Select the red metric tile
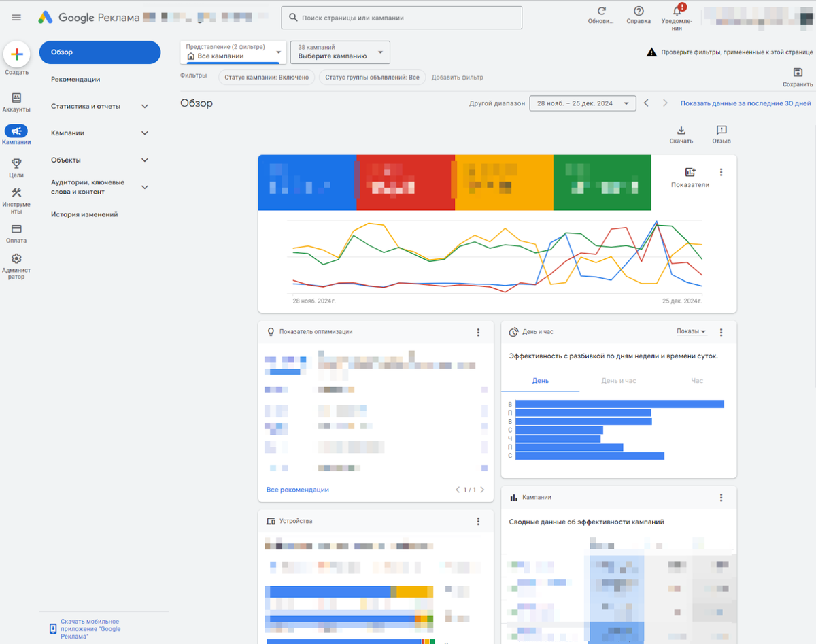The width and height of the screenshot is (816, 644). click(405, 183)
